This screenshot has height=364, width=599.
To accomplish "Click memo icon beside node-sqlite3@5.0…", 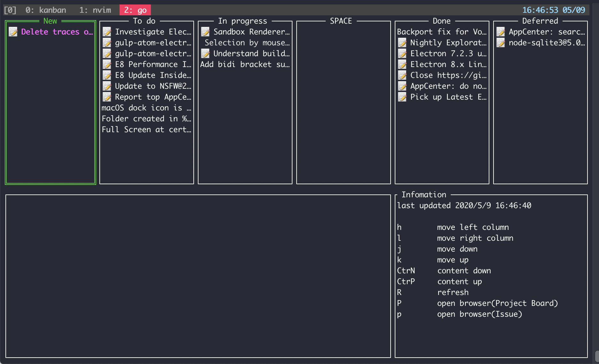I will [501, 42].
